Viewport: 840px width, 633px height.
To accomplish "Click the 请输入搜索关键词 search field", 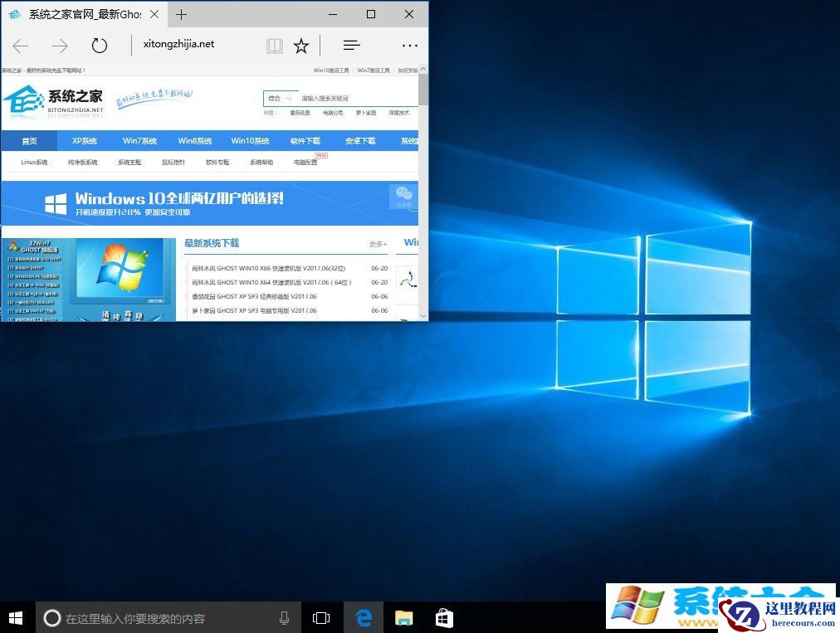I will pos(332,98).
